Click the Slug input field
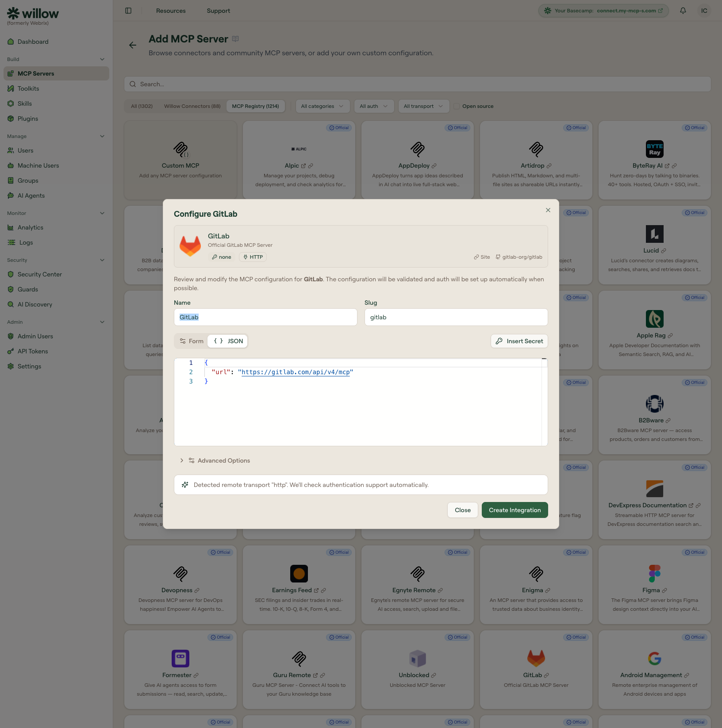The height and width of the screenshot is (728, 722). pos(456,317)
